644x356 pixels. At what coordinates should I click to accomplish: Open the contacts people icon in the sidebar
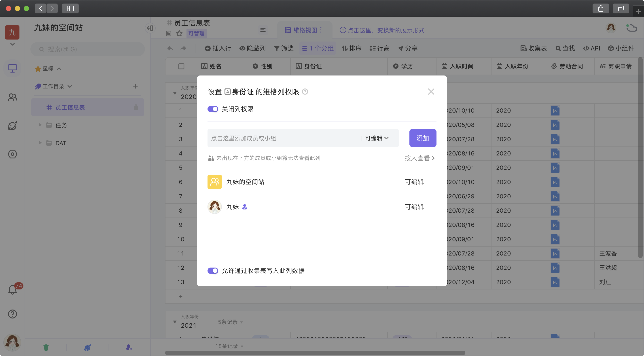[12, 97]
